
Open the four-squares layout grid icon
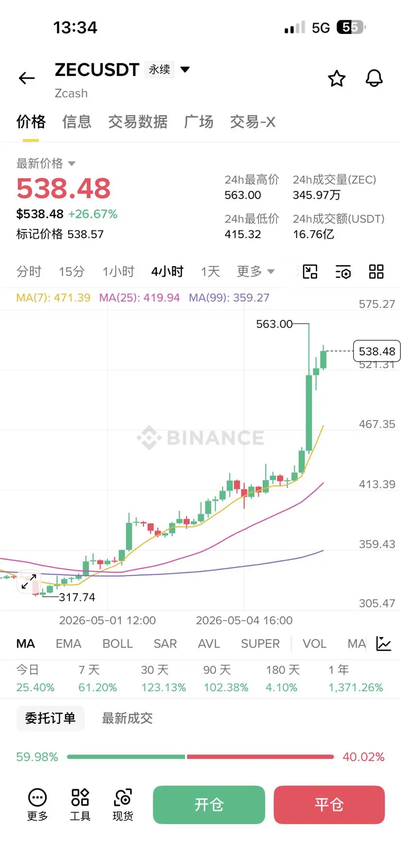pyautogui.click(x=376, y=272)
